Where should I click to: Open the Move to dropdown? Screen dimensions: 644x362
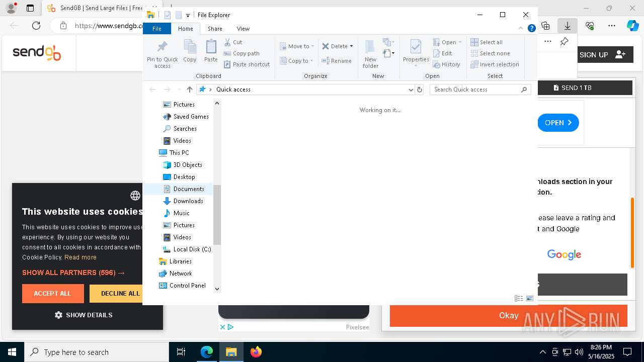[297, 46]
